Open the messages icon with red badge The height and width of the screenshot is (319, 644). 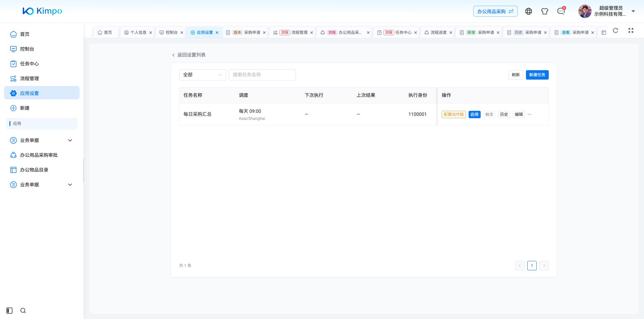[561, 11]
